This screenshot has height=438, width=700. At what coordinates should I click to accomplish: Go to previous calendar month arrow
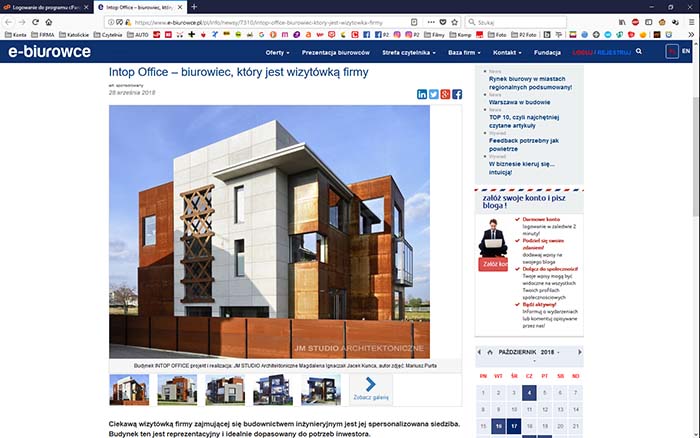[x=479, y=352]
